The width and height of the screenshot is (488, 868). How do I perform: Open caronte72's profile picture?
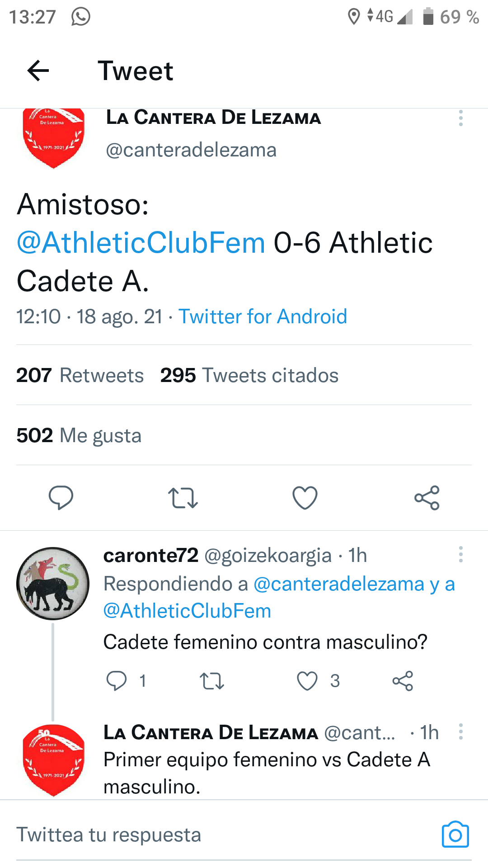pyautogui.click(x=53, y=584)
